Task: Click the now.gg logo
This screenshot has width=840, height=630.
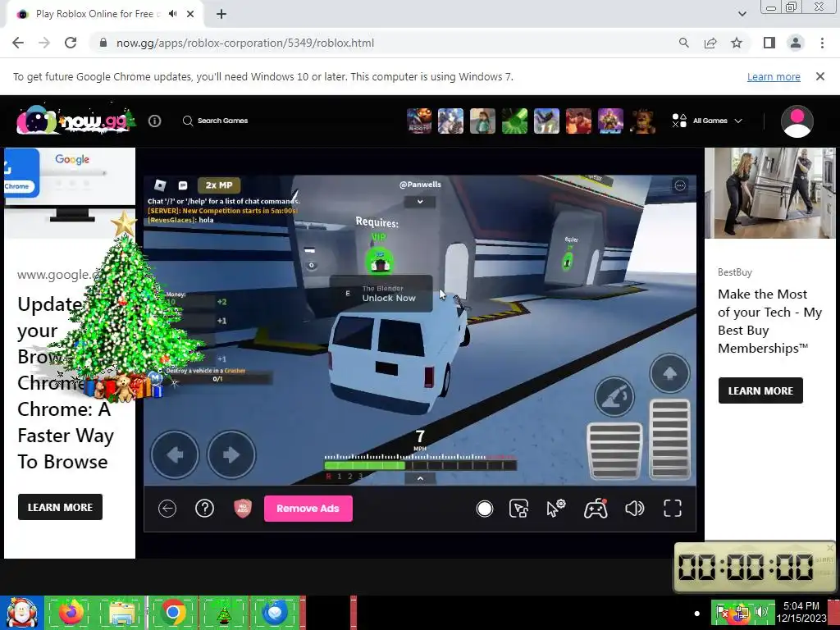Action: coord(75,120)
